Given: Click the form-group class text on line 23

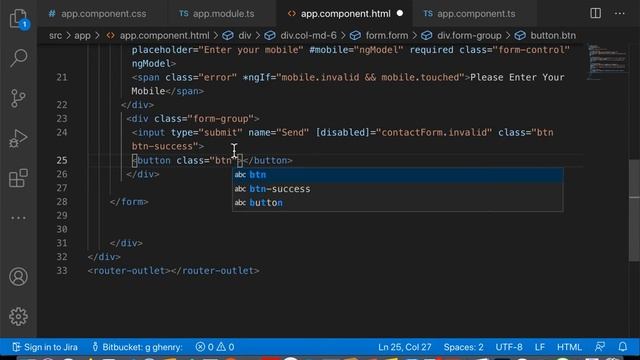Looking at the screenshot, I should (x=220, y=119).
